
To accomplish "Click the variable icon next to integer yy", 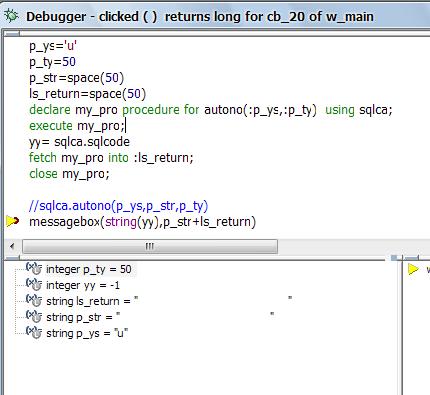I will [x=34, y=284].
